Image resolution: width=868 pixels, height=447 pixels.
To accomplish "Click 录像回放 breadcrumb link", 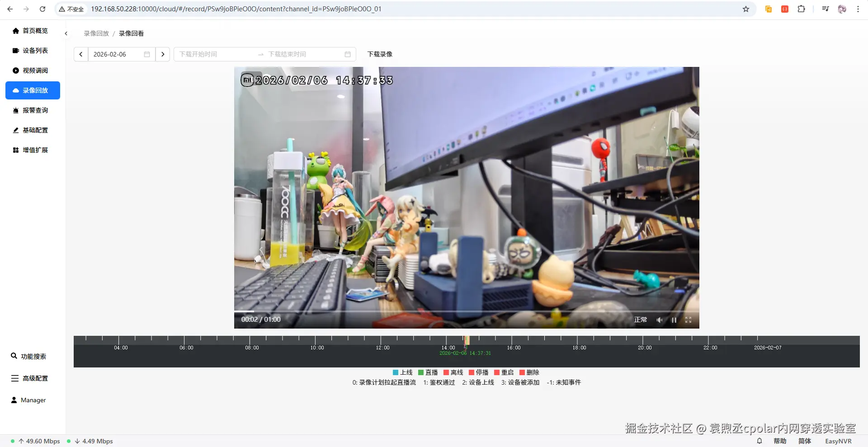I will click(96, 33).
